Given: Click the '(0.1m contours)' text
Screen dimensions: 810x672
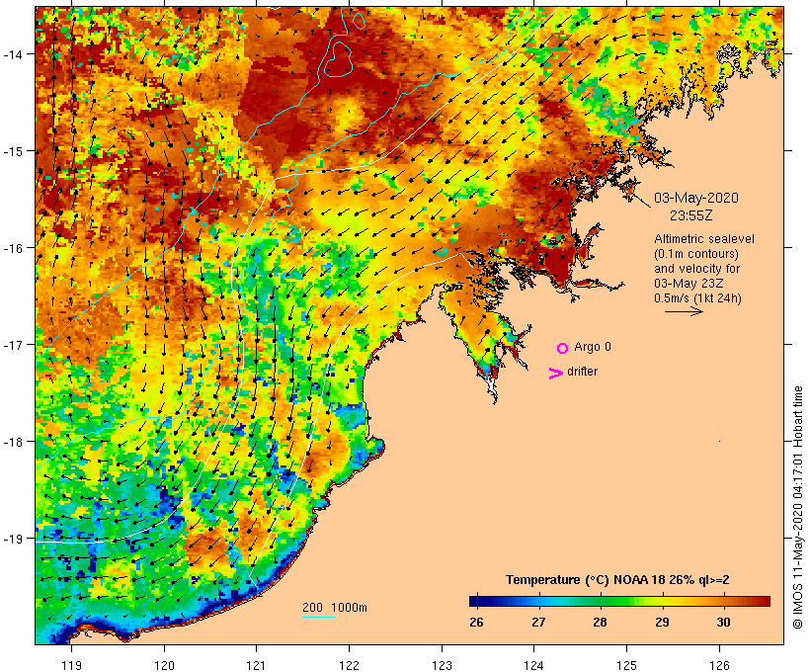Looking at the screenshot, I should [696, 254].
